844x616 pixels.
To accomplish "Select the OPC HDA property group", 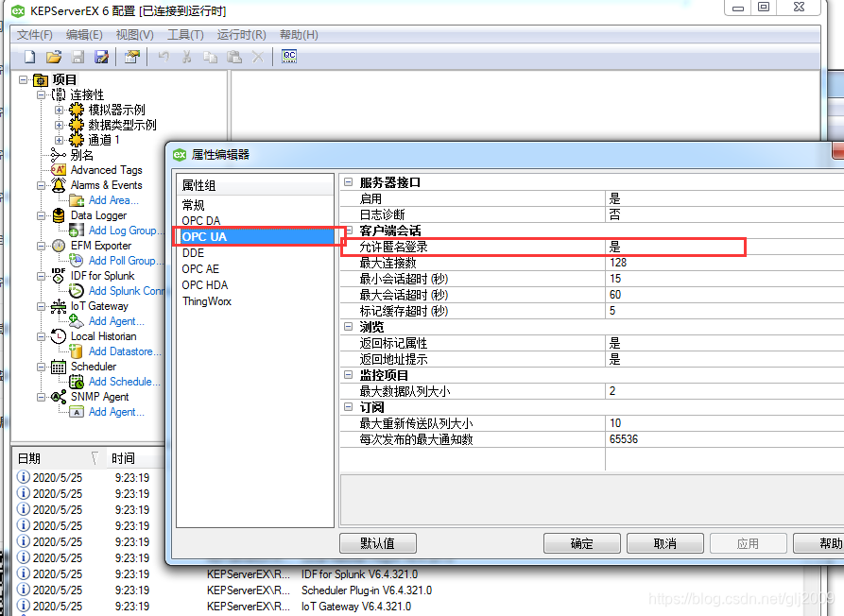I will pos(204,285).
